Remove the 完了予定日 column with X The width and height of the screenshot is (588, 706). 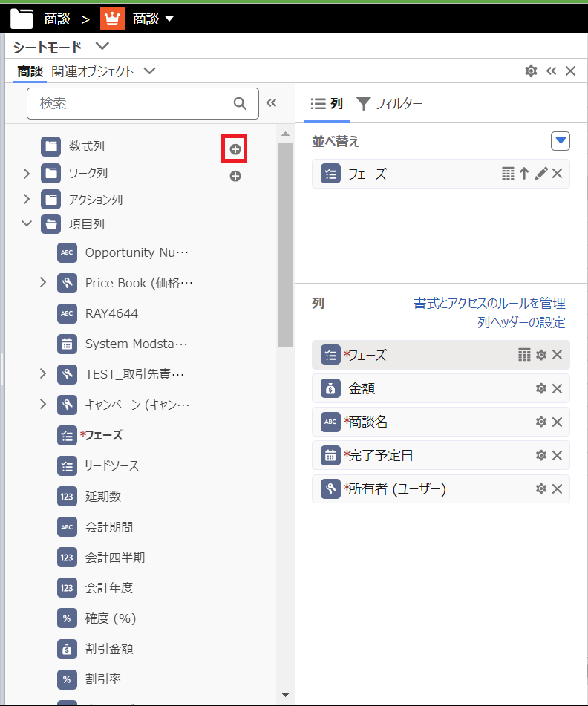click(557, 455)
